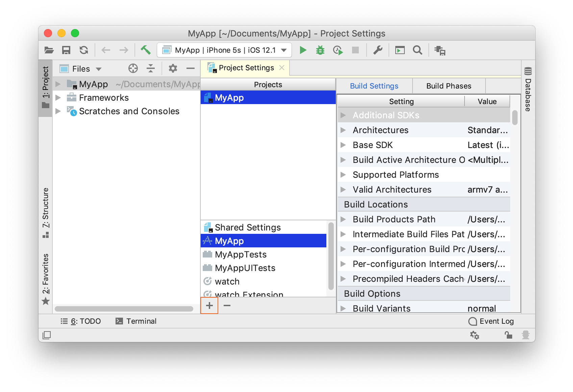573x392 pixels.
Task: Click the Build Variants value normal
Action: coord(482,309)
